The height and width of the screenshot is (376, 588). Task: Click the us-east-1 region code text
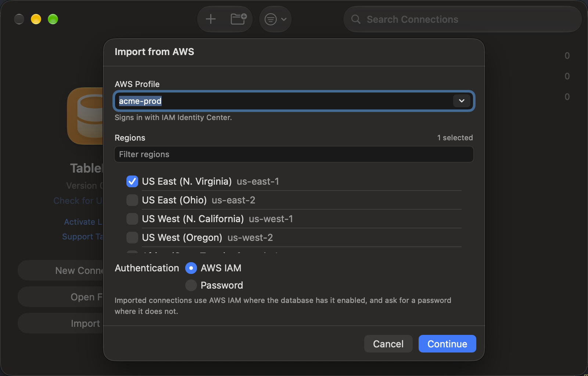258,181
